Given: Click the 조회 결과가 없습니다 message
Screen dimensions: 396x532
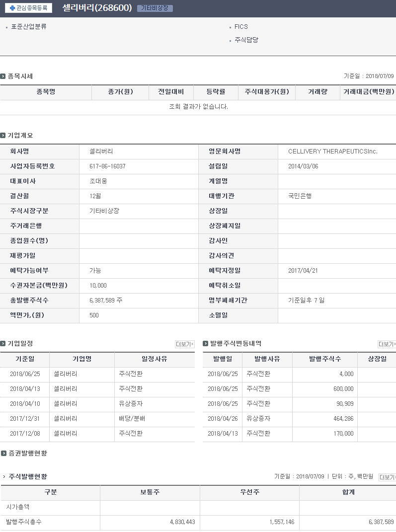Looking at the screenshot, I should [x=199, y=106].
